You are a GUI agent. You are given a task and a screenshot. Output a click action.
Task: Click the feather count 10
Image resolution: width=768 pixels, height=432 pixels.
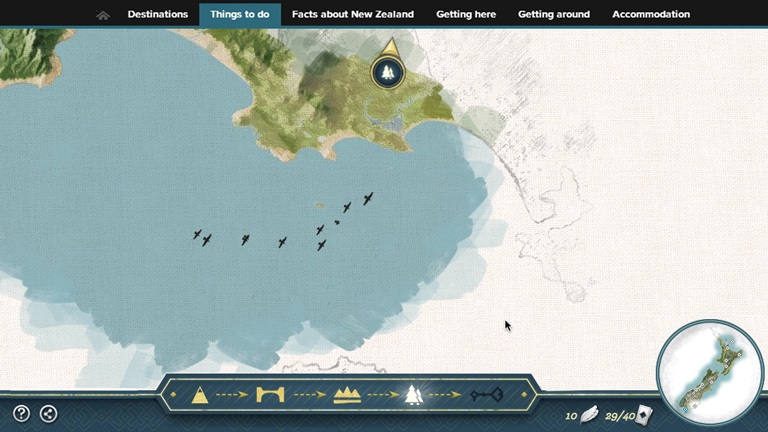click(x=571, y=416)
